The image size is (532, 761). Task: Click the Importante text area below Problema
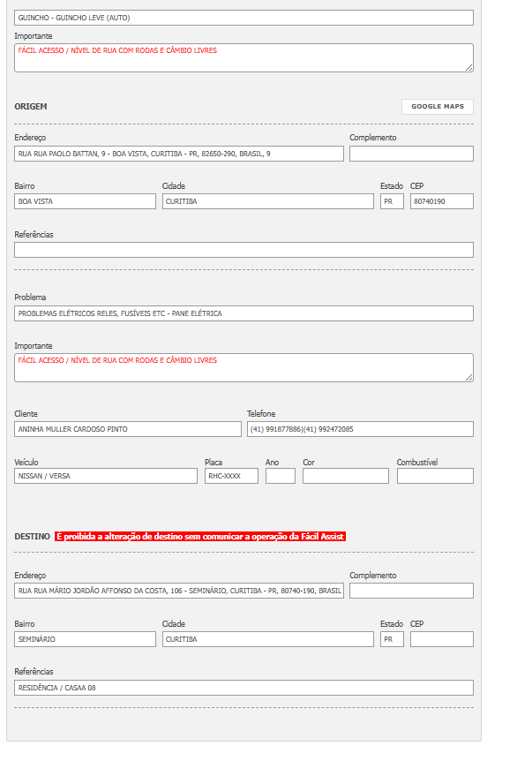click(x=244, y=367)
